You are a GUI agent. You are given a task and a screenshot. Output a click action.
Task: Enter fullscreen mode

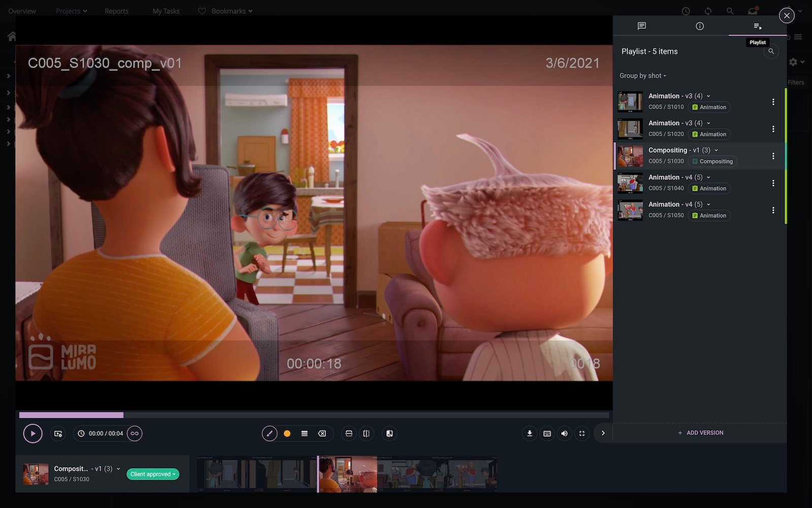582,433
